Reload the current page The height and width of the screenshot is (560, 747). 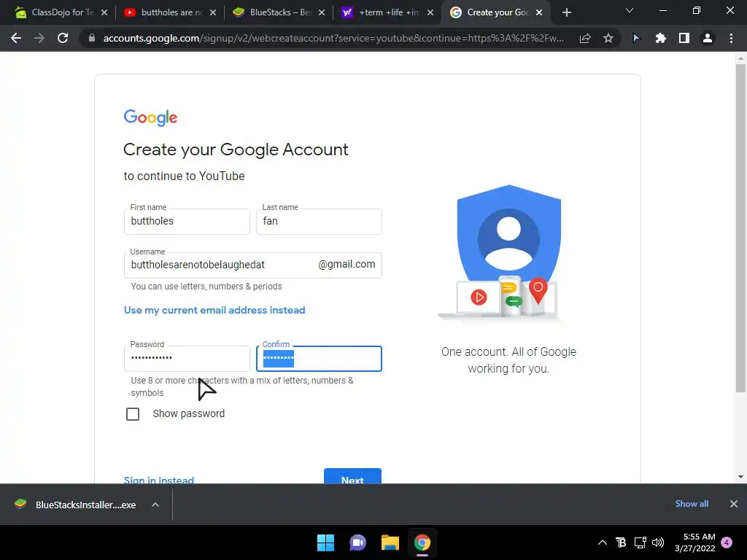63,38
